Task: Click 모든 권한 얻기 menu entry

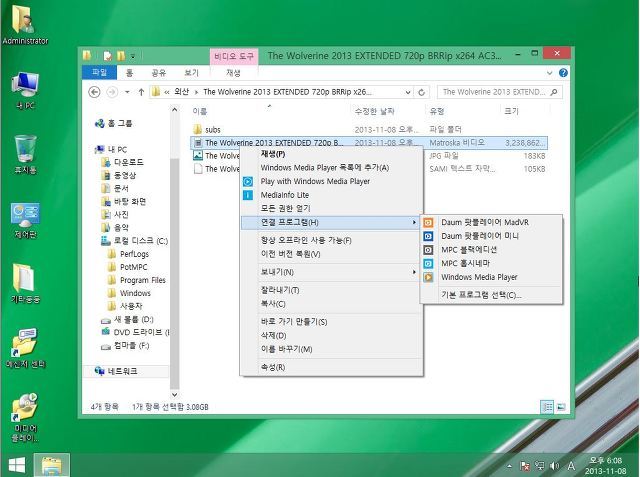Action: (331, 209)
